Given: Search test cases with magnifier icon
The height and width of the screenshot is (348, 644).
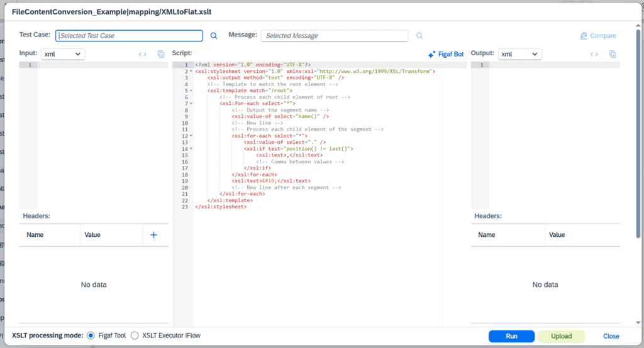Looking at the screenshot, I should [214, 36].
